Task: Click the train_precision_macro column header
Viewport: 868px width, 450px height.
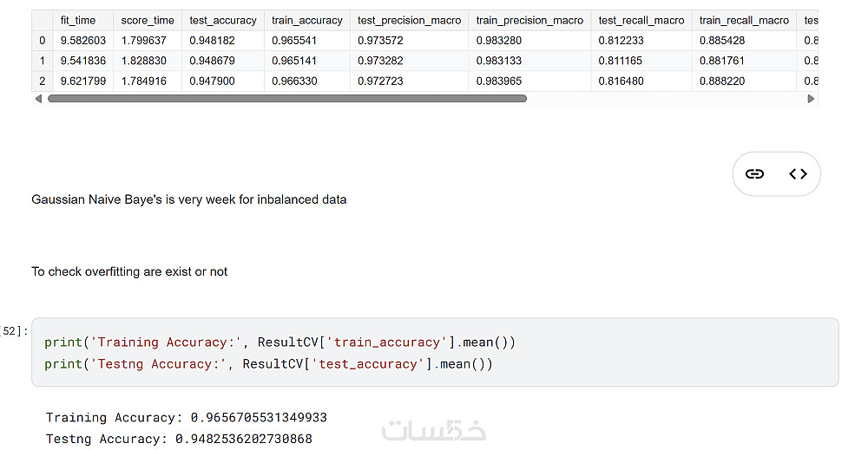Action: tap(529, 20)
